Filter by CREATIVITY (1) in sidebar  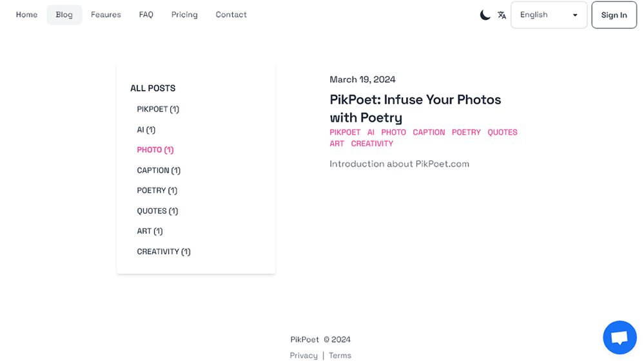[164, 252]
